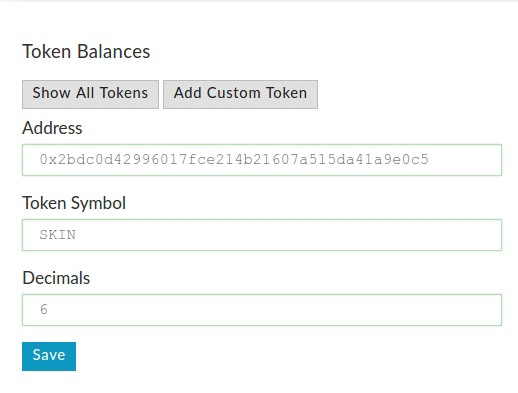This screenshot has height=393, width=518.
Task: Activate the box under the Address label
Action: (262, 160)
